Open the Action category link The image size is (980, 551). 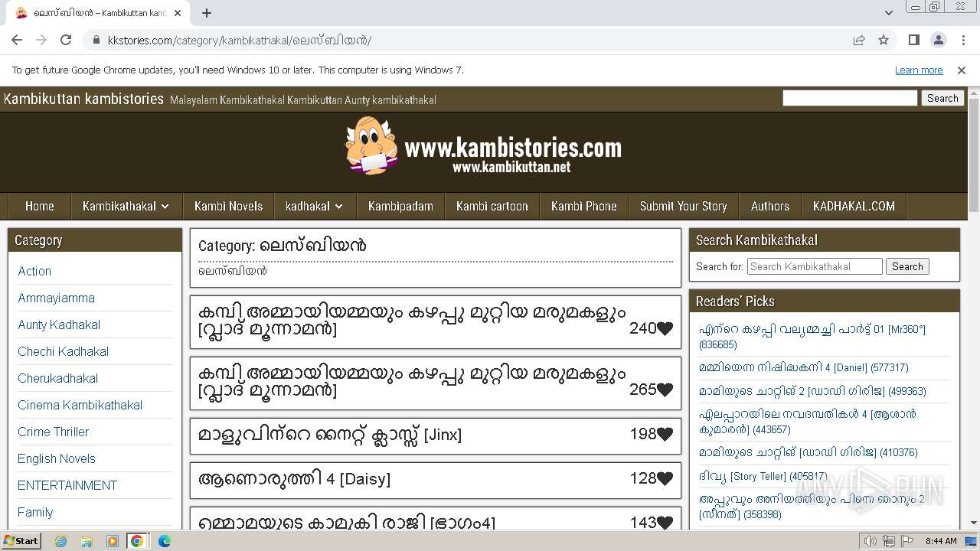pyautogui.click(x=34, y=271)
